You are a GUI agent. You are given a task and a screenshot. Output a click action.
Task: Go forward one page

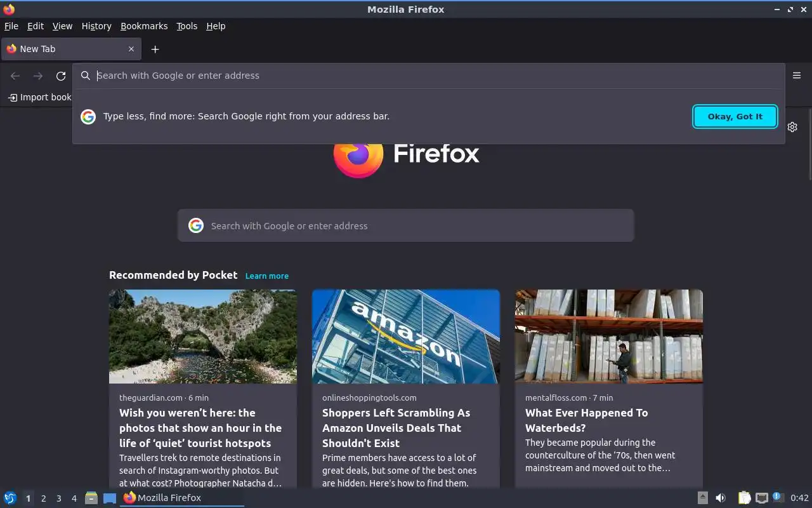(38, 76)
